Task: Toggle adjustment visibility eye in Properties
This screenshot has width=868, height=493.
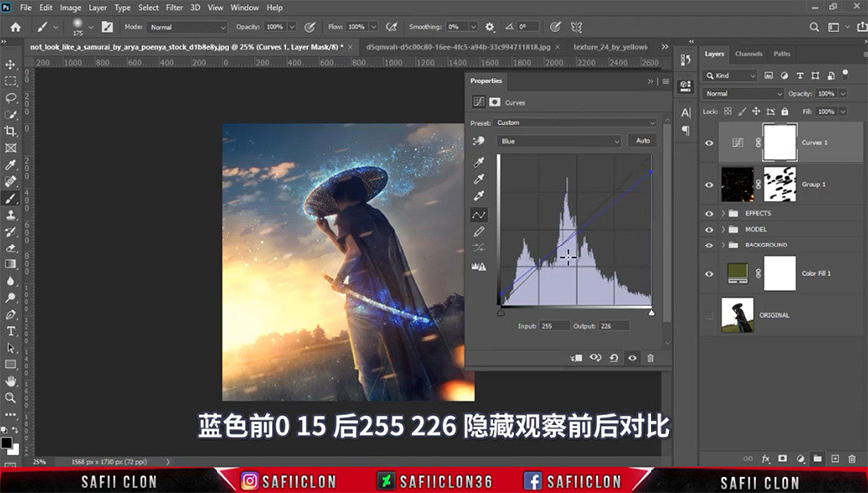Action: point(632,358)
